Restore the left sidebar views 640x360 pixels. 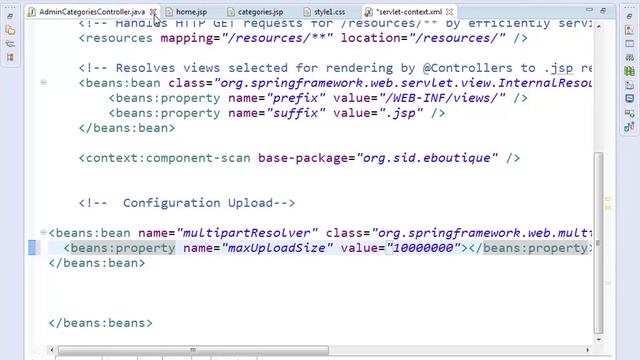[x=10, y=16]
